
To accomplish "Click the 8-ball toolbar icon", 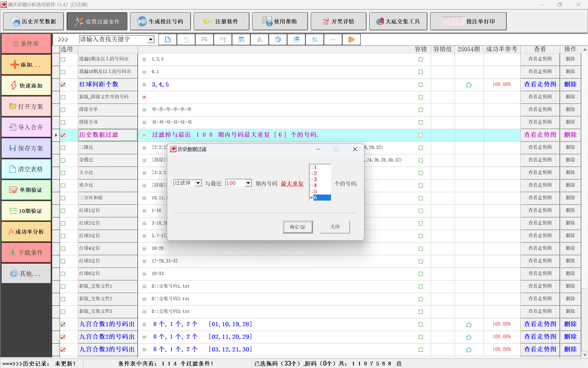I will [x=278, y=40].
